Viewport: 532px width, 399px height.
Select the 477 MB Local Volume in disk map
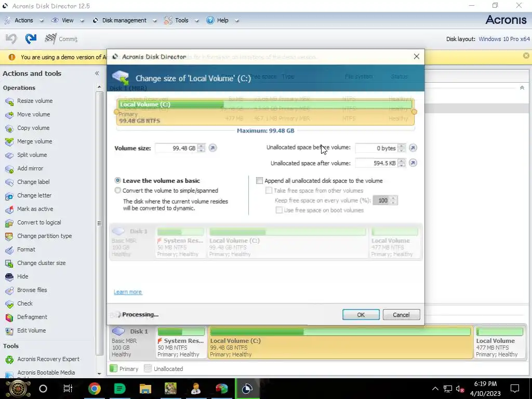499,342
